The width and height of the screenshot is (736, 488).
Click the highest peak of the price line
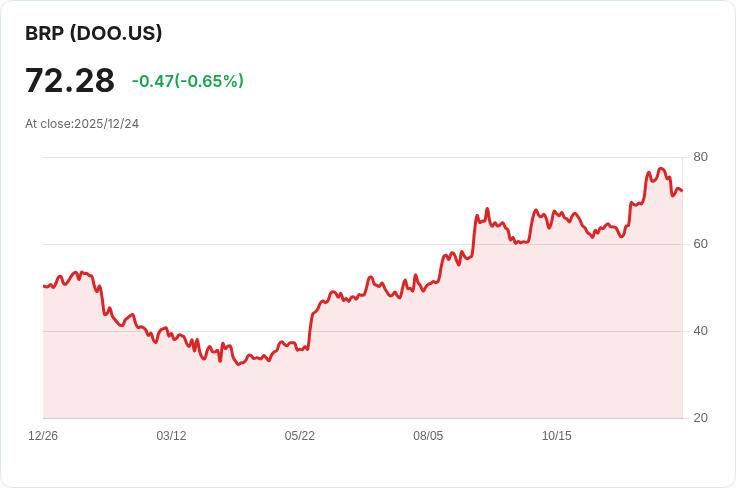(661, 168)
